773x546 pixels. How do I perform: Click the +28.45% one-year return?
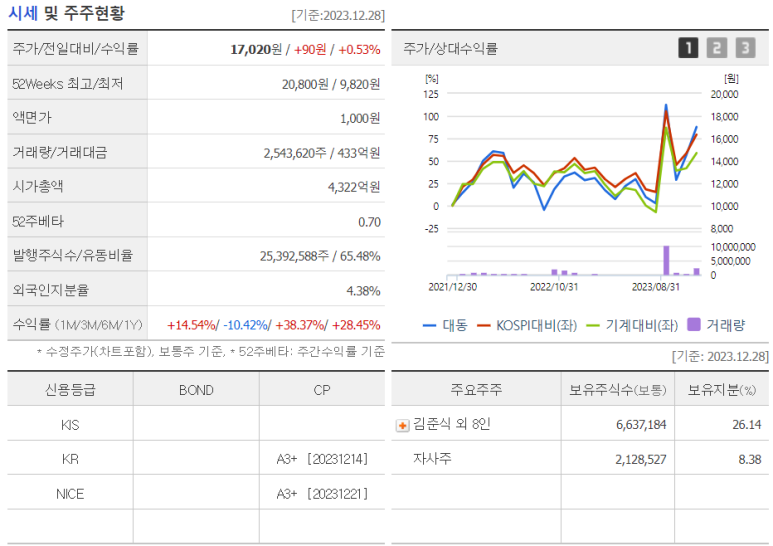point(355,325)
